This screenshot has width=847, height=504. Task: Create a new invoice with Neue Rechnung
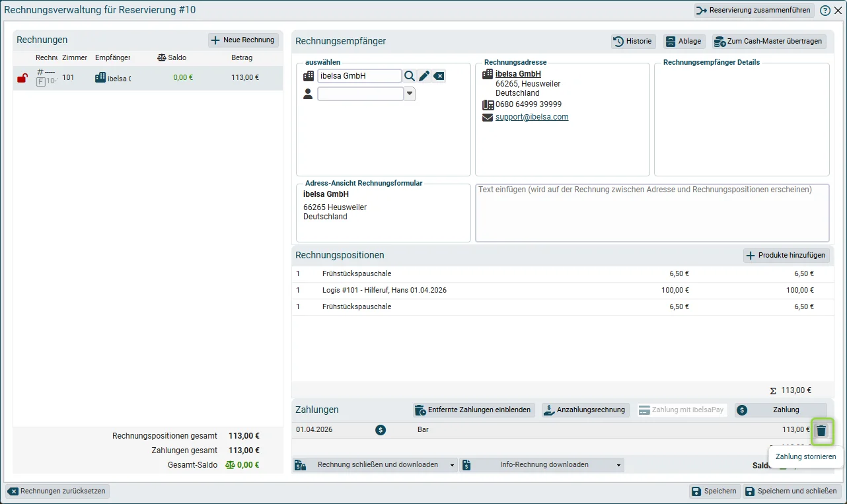243,40
